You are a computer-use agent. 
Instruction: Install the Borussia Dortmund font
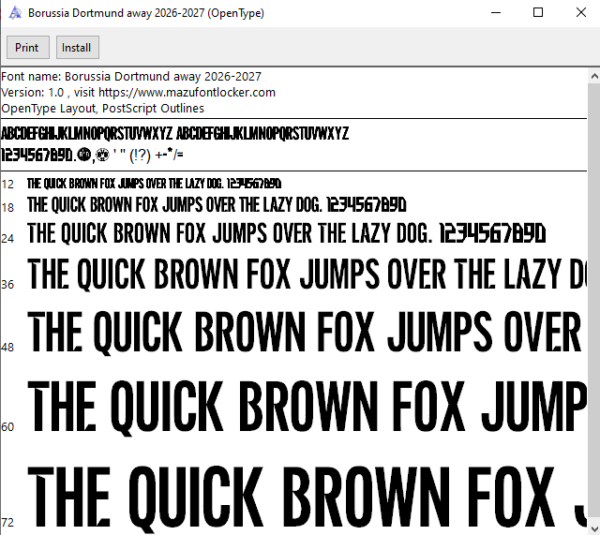[x=78, y=47]
